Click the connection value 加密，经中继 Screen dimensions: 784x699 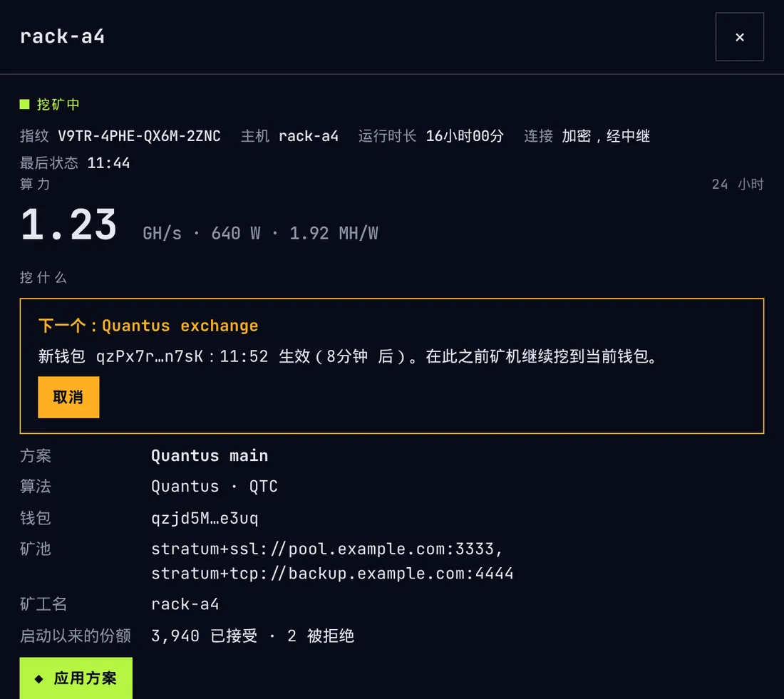point(606,136)
